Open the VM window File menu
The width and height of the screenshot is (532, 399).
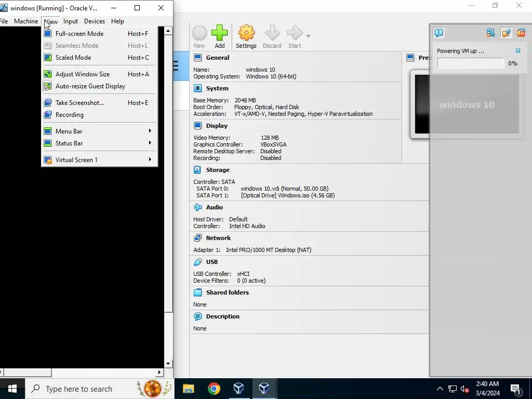[x=4, y=21]
